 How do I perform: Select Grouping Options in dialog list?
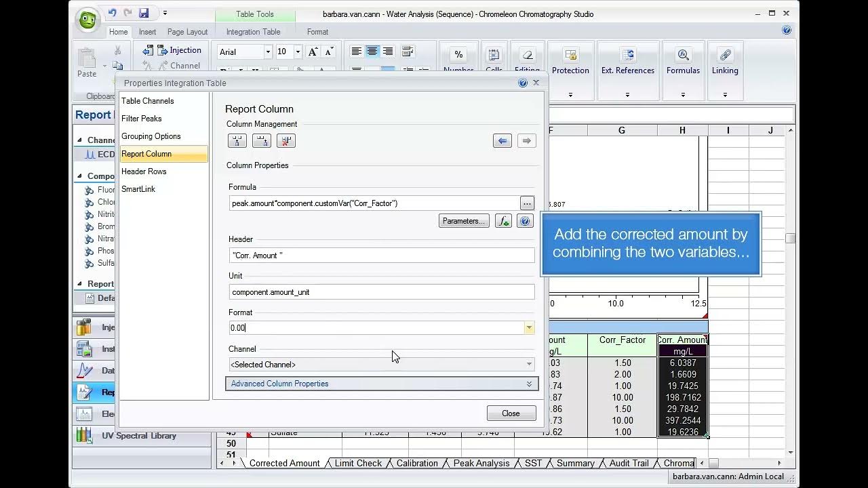click(x=163, y=136)
